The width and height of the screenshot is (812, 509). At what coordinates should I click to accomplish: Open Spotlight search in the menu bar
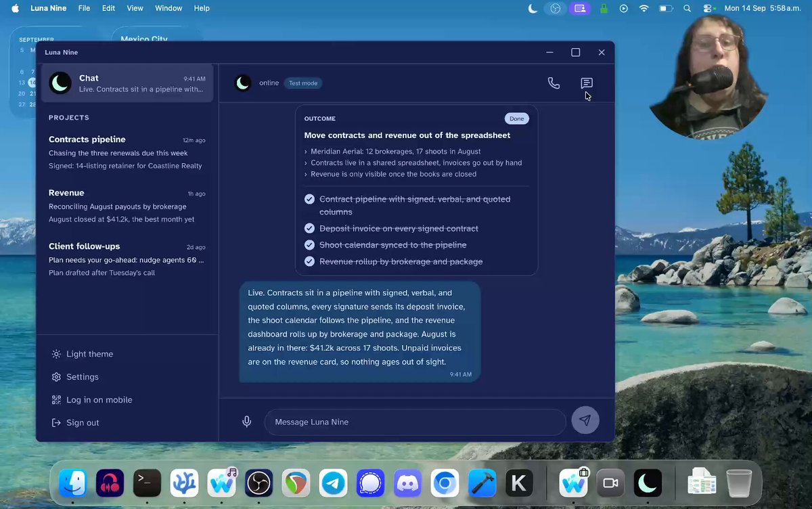[687, 8]
